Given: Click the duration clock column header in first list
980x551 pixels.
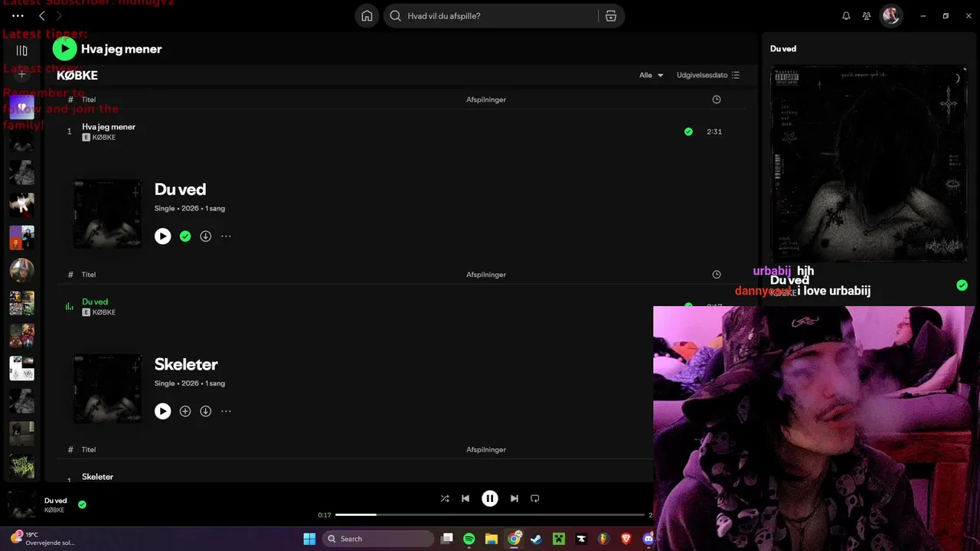Looking at the screenshot, I should 717,99.
